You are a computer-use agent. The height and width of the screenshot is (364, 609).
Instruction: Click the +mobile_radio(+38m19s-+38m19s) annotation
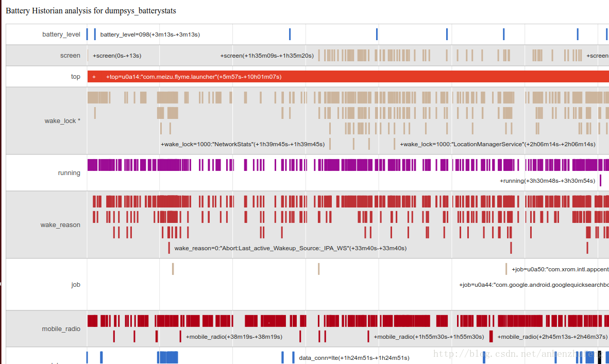[234, 336]
